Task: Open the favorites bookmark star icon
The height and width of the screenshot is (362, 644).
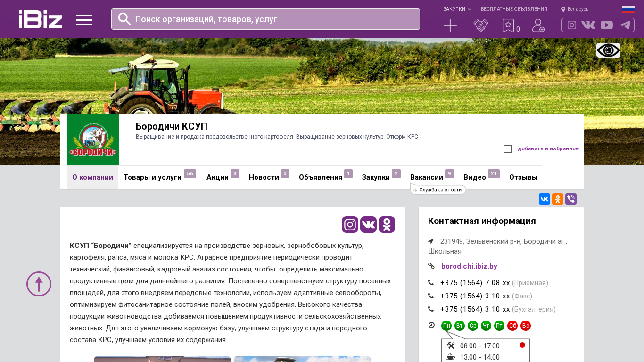Action: pyautogui.click(x=508, y=25)
